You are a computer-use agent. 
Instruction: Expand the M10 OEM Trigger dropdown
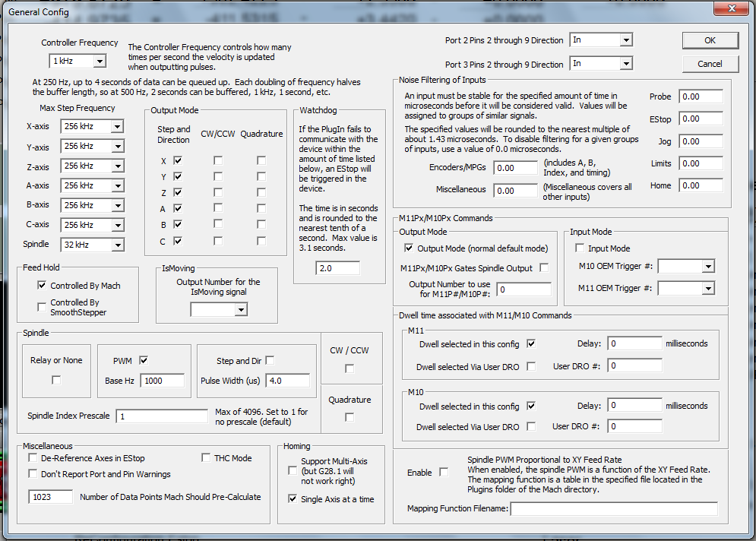[x=707, y=266]
